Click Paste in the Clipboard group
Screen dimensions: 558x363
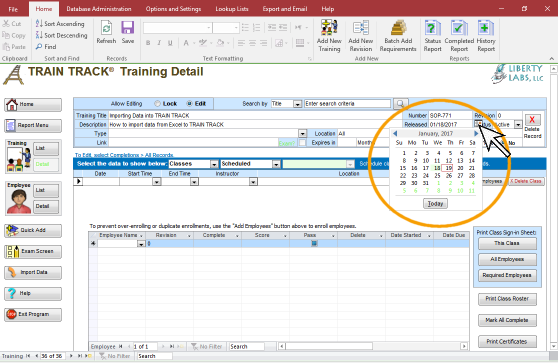[14, 47]
